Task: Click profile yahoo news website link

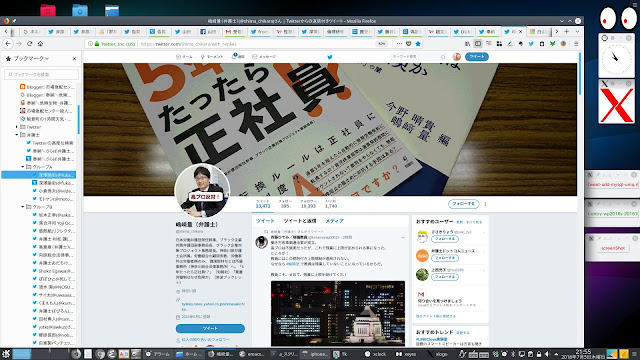Action: (213, 307)
